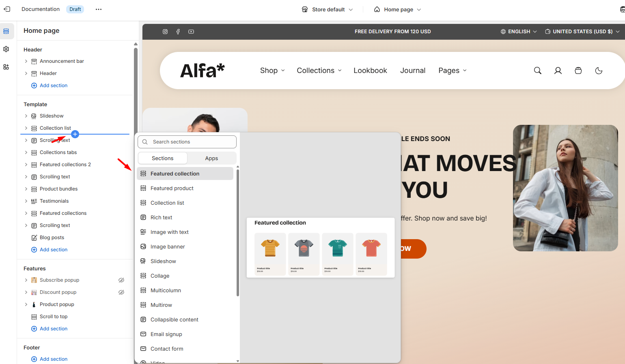Select Featured collections section in sidebar
Image resolution: width=625 pixels, height=364 pixels.
coord(63,213)
